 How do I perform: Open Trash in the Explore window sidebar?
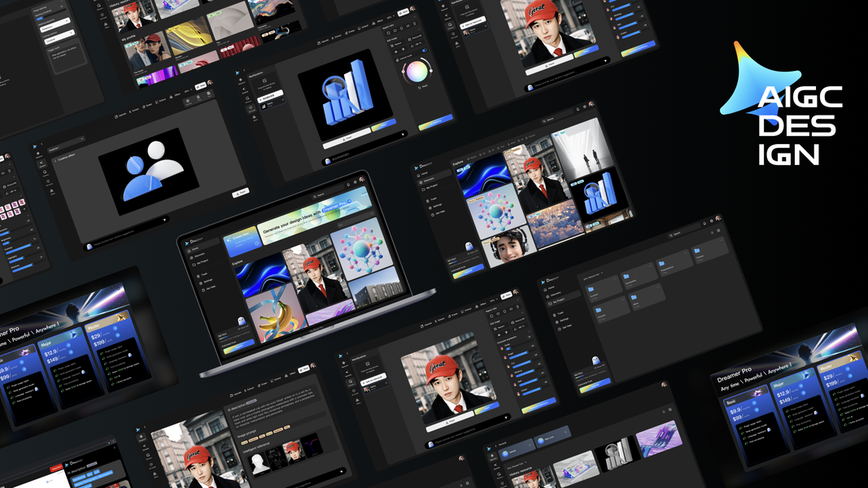pos(433,199)
